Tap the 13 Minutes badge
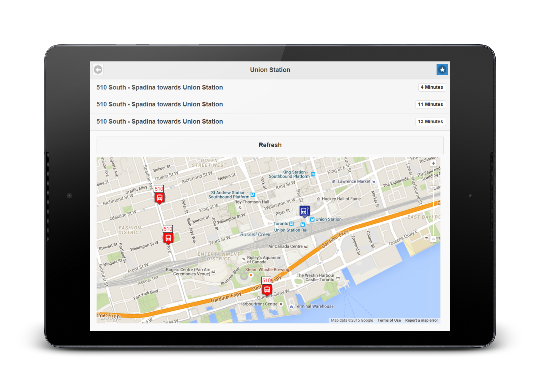 click(x=430, y=122)
